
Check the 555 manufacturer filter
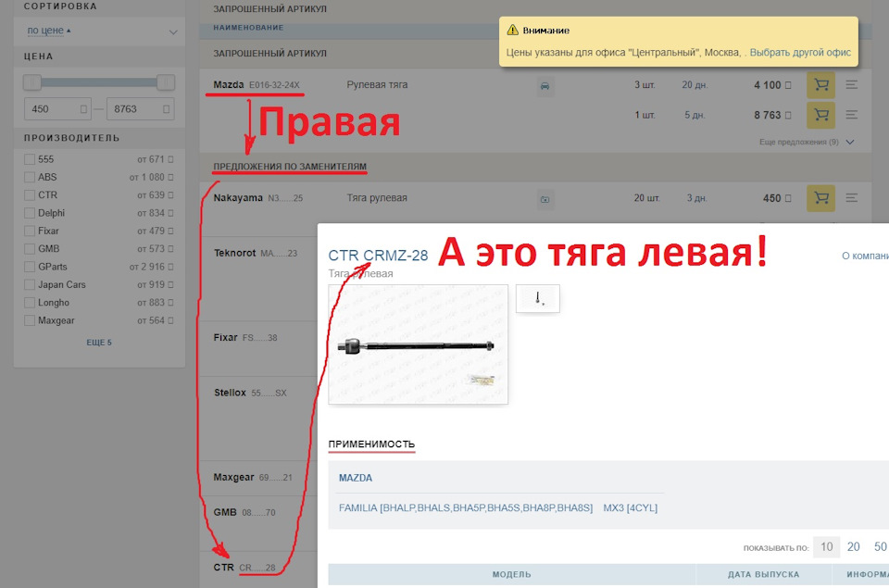(30, 159)
